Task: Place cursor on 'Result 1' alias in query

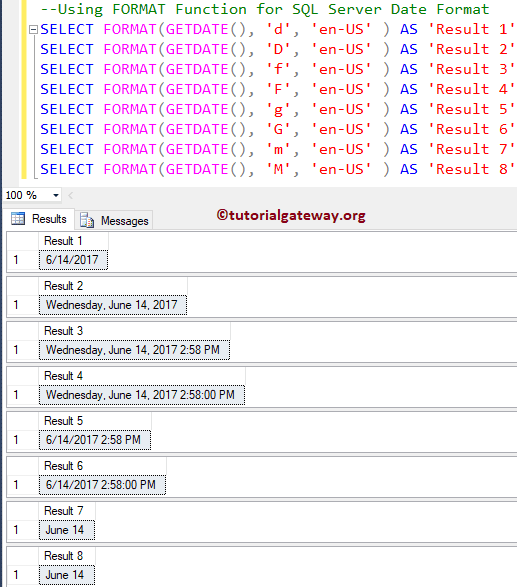Action: (472, 29)
